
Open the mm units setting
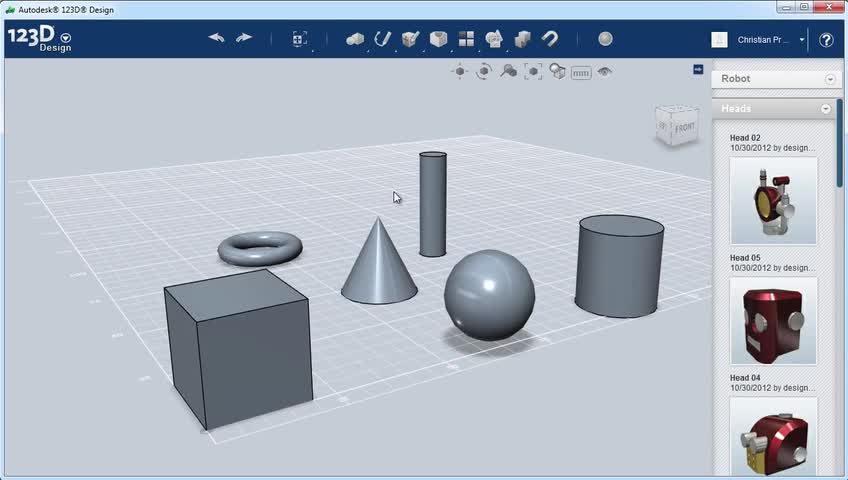[581, 72]
